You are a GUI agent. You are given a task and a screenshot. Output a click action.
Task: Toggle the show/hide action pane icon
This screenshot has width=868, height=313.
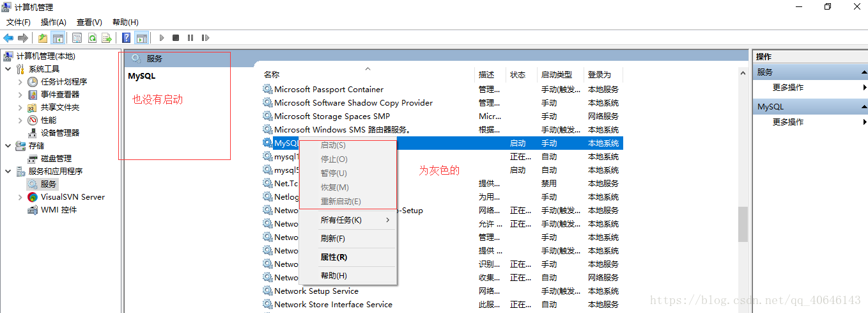tap(142, 38)
